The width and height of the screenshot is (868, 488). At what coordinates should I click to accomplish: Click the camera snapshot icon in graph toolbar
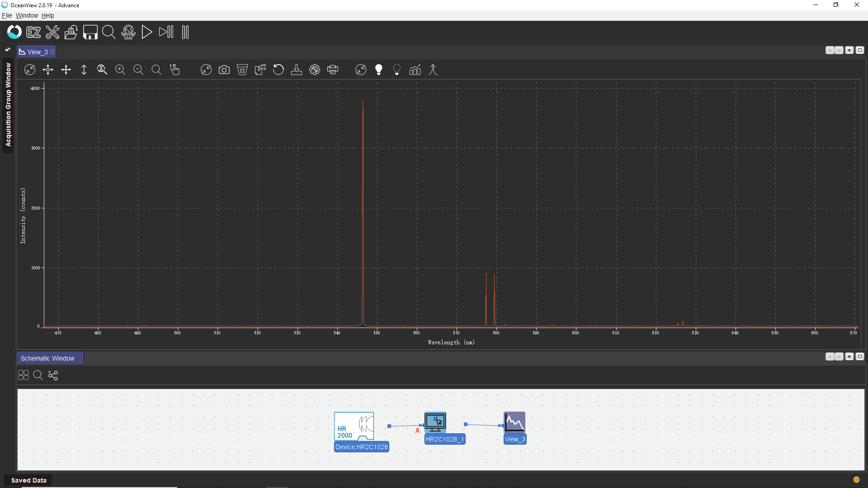tap(224, 70)
